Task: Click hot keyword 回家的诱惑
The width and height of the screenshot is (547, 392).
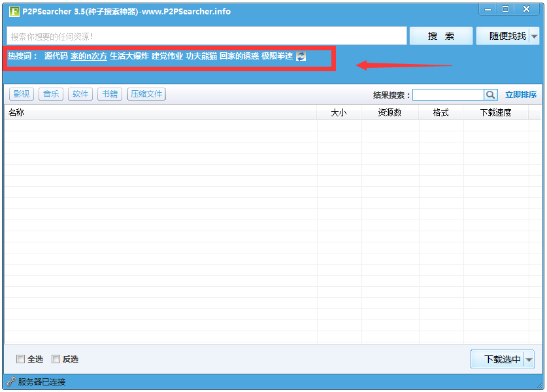Action: pos(239,56)
